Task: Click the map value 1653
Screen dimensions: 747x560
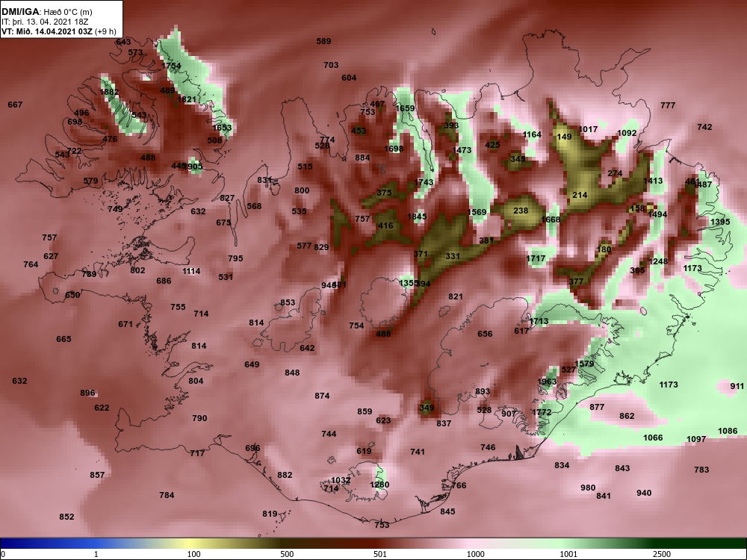Action: (x=222, y=128)
